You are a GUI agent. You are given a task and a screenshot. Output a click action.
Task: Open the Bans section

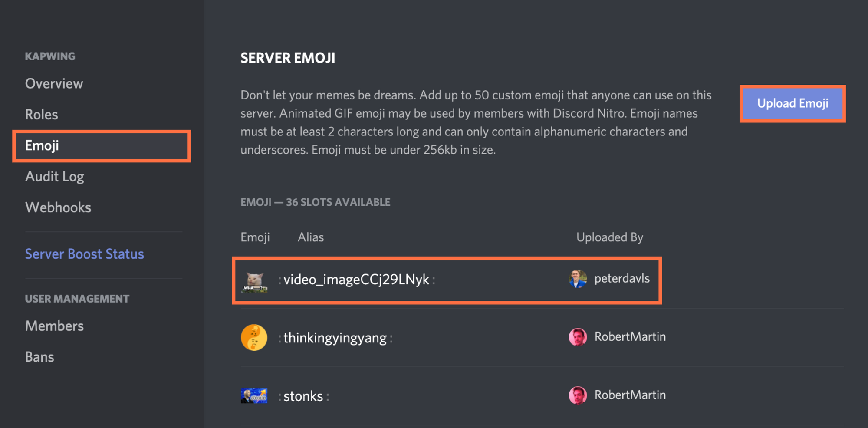tap(39, 357)
